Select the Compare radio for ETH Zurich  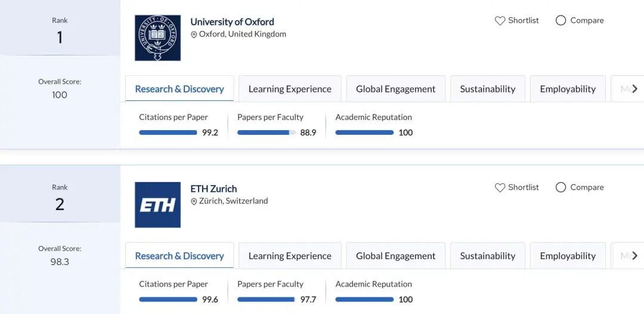tap(561, 188)
